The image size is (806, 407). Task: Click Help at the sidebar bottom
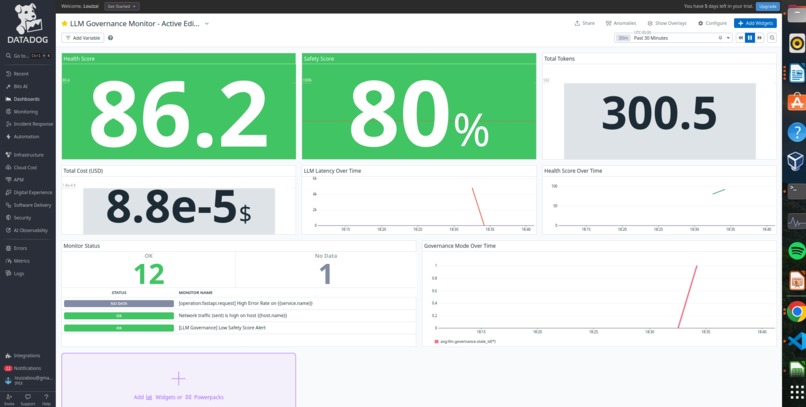coord(46,399)
